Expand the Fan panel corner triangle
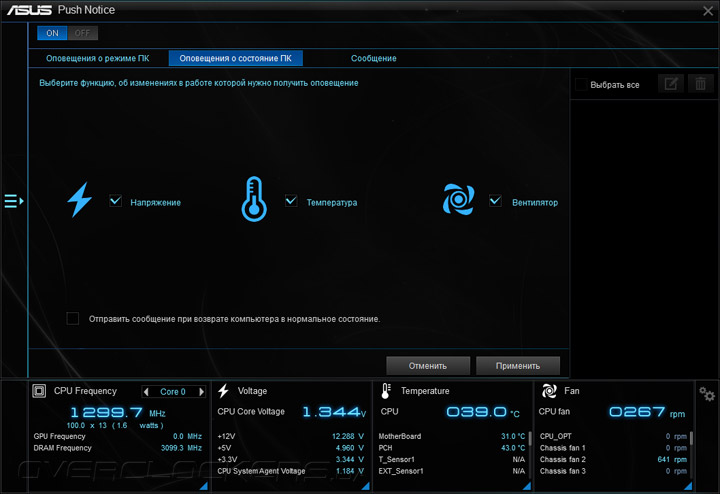Screen dimensions: 720x494 [x=688, y=486]
